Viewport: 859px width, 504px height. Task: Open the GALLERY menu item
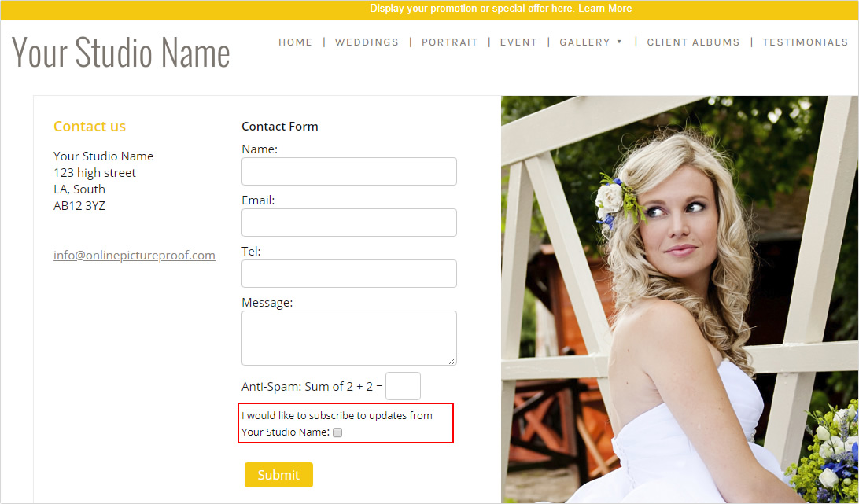coord(584,42)
